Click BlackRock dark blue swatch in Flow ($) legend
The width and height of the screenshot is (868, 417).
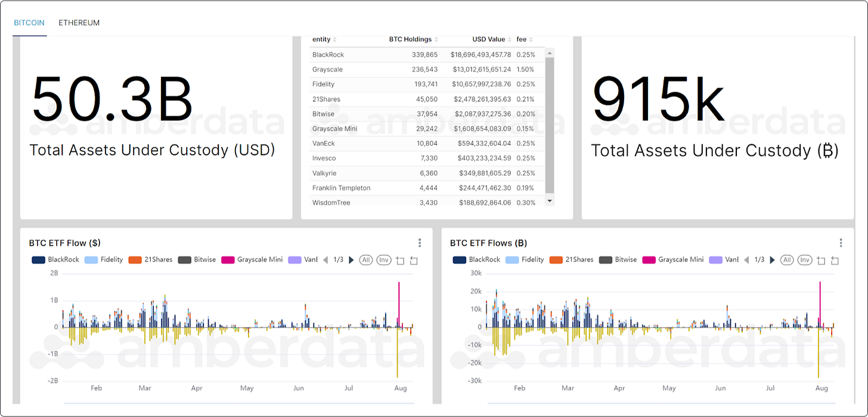pyautogui.click(x=38, y=260)
